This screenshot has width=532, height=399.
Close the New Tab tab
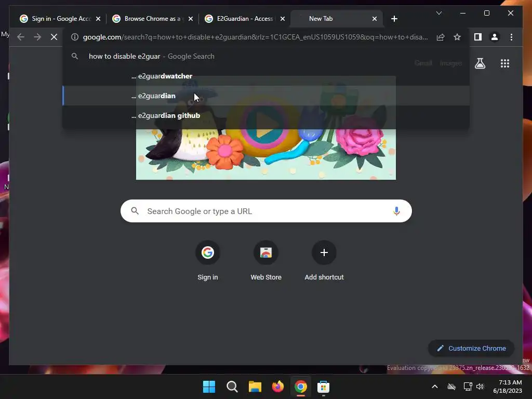(375, 19)
